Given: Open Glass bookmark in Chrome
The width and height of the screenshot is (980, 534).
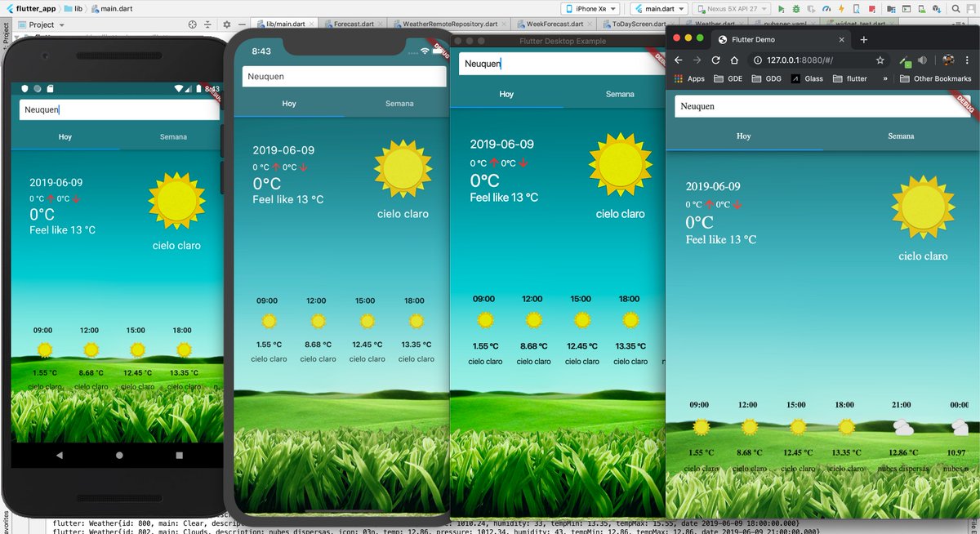Looking at the screenshot, I should [x=806, y=78].
